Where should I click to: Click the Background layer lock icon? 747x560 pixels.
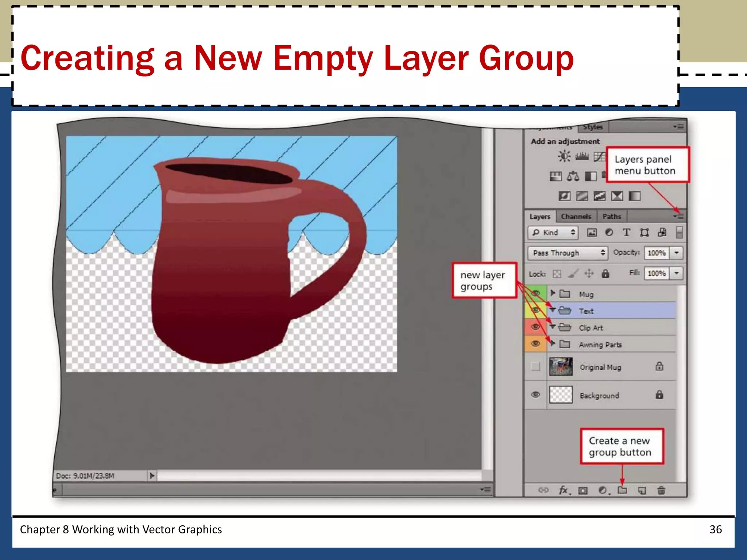pyautogui.click(x=659, y=394)
